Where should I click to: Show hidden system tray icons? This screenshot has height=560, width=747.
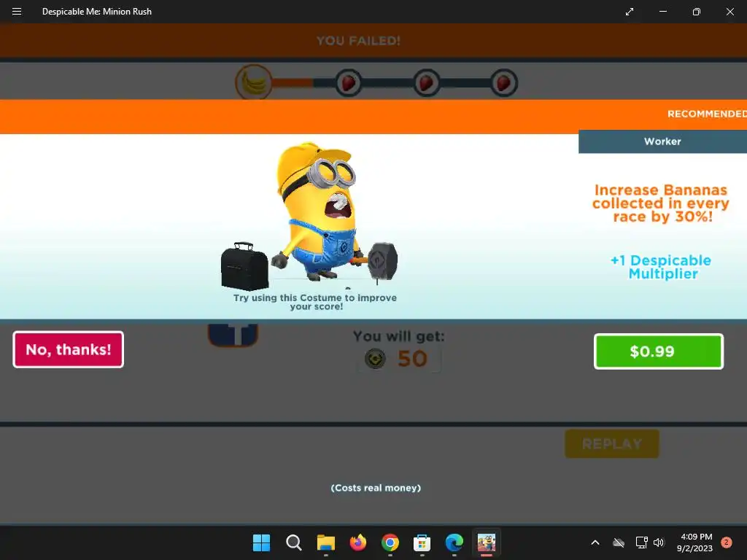(x=595, y=542)
